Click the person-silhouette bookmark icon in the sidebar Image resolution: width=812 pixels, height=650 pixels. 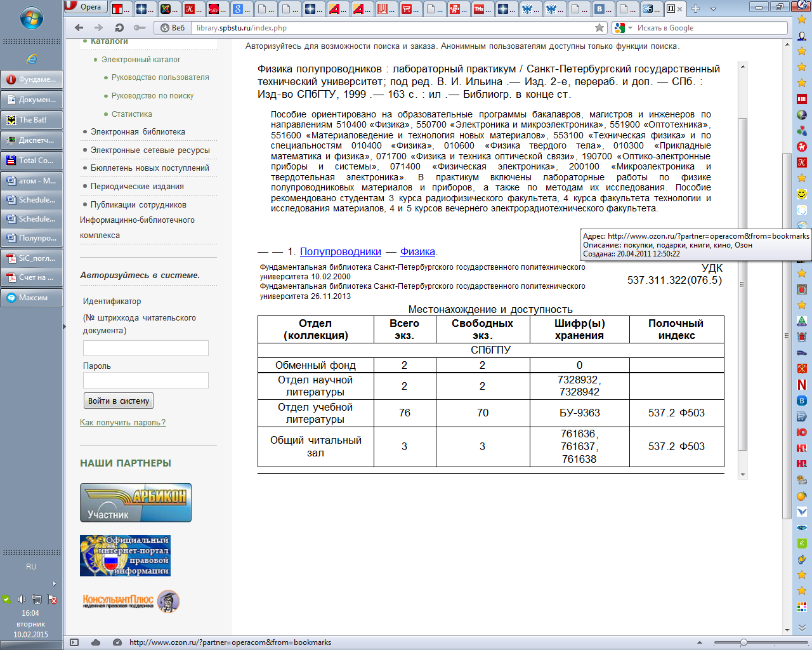pos(802,36)
